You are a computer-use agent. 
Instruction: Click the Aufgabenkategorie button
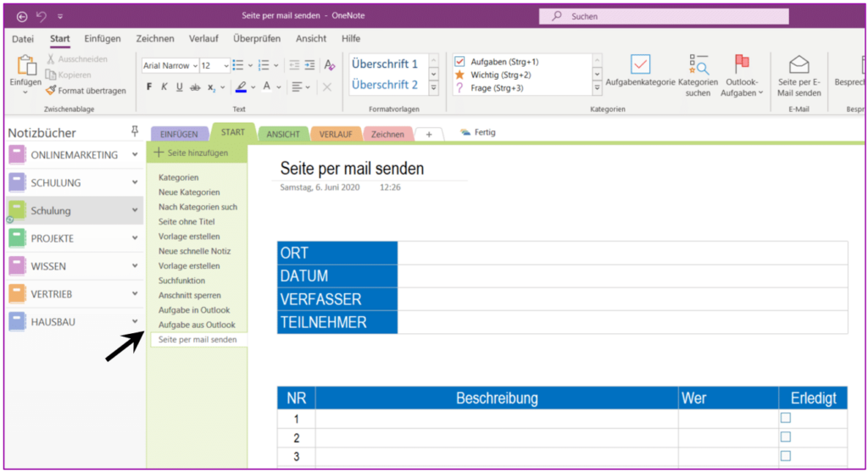640,71
